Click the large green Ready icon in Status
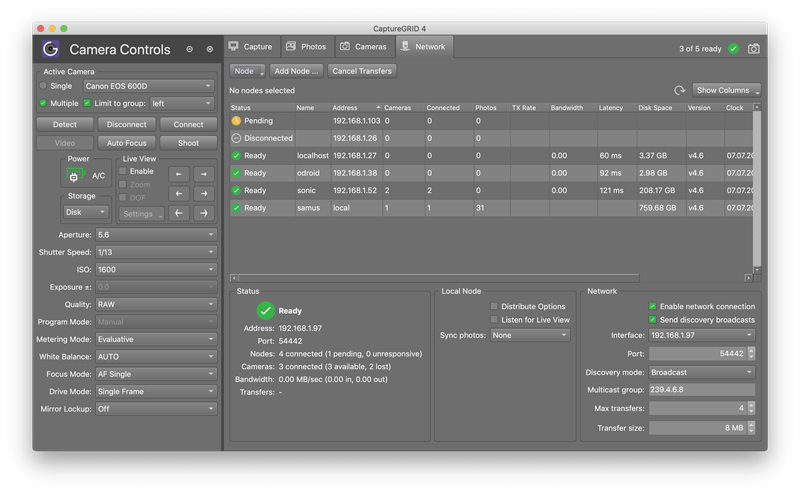Image resolution: width=800 pixels, height=494 pixels. [265, 310]
